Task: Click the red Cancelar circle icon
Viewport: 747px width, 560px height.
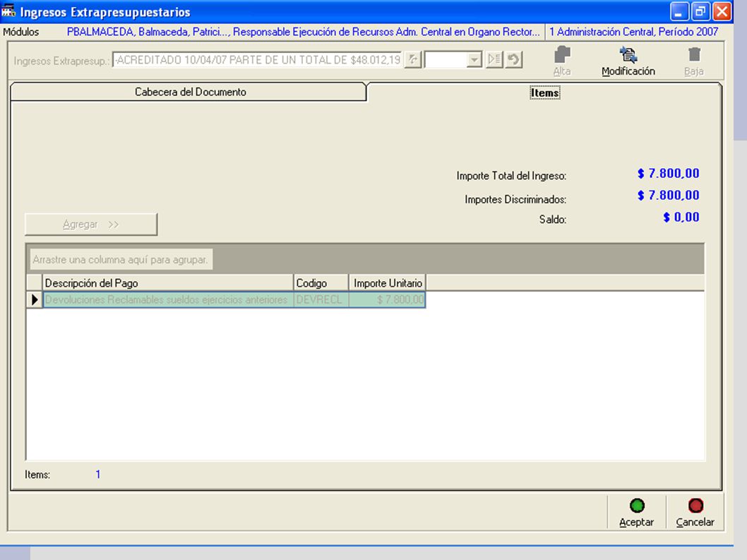Action: pos(695,505)
